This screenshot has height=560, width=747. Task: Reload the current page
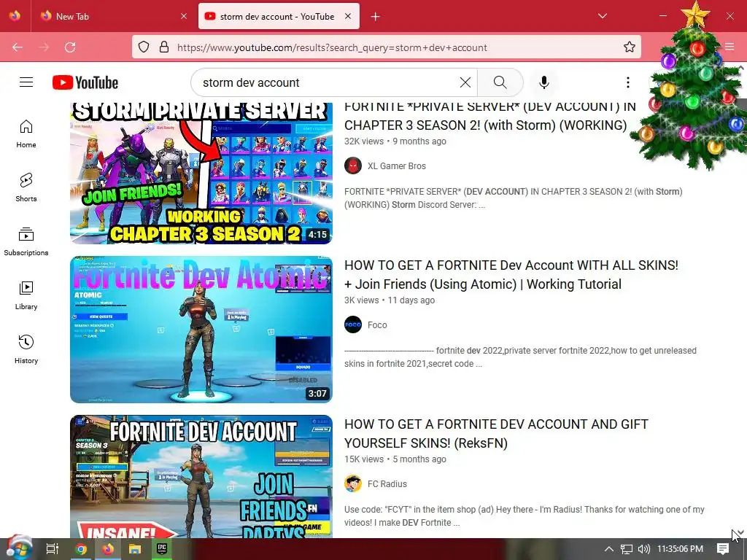coord(70,47)
